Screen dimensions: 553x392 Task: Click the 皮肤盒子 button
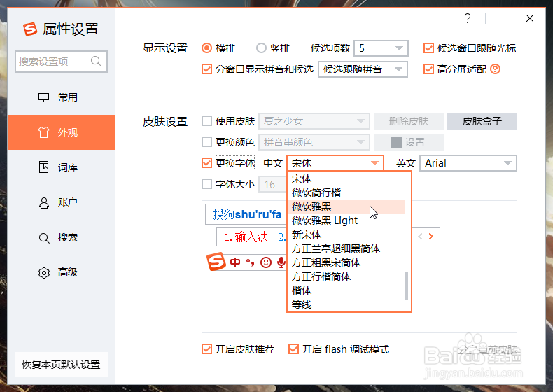[482, 121]
